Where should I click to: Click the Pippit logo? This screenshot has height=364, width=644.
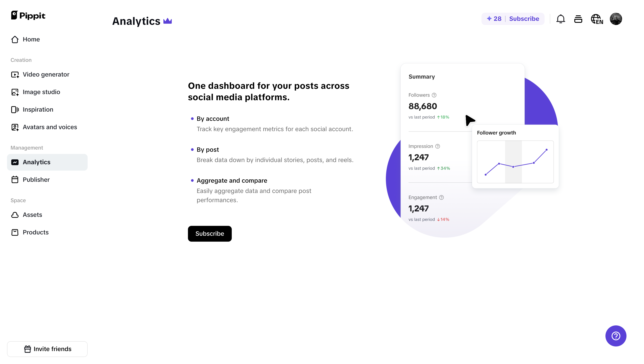click(x=28, y=16)
